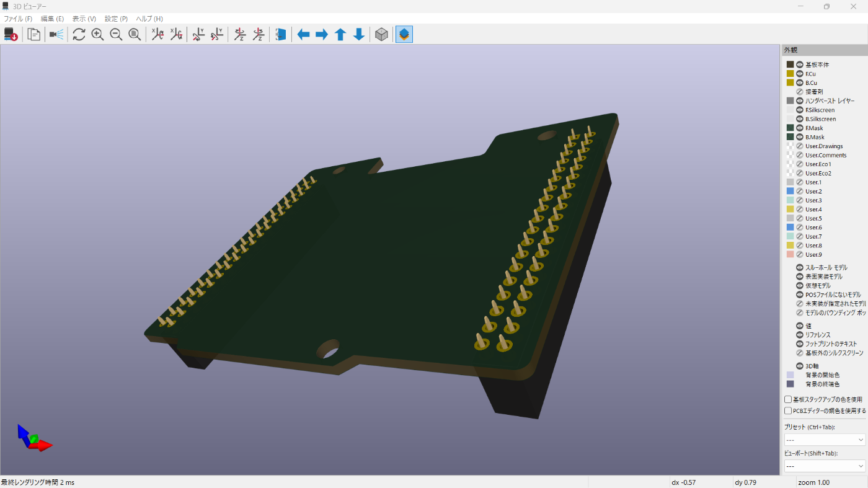Open the 編集 (E) menu
868x488 pixels.
52,19
